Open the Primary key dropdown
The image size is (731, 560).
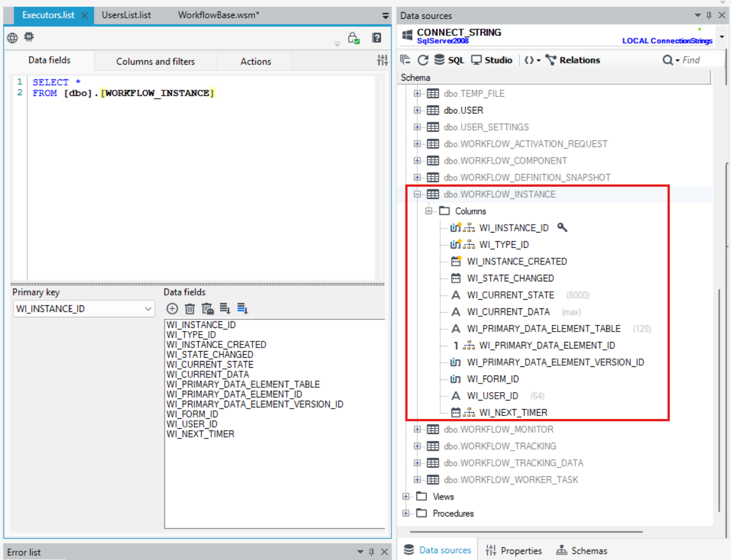coord(148,308)
